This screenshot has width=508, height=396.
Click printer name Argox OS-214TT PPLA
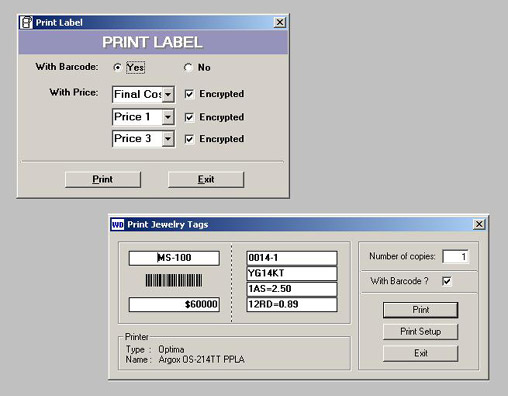[x=202, y=360]
